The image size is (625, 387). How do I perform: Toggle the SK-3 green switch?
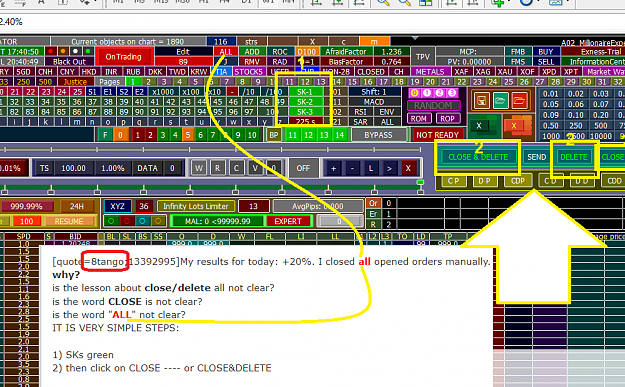[305, 112]
